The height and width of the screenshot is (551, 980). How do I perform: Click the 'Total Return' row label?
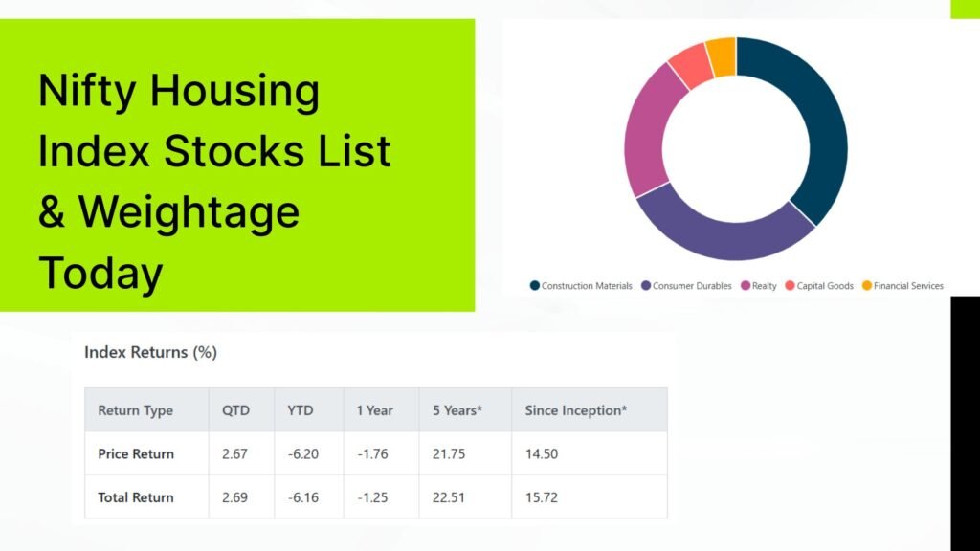[136, 497]
